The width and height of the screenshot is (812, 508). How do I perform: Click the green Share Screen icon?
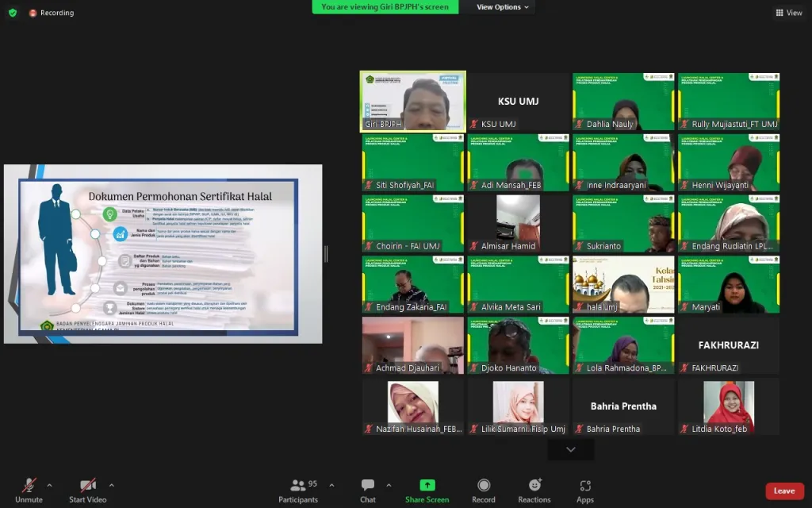427,485
